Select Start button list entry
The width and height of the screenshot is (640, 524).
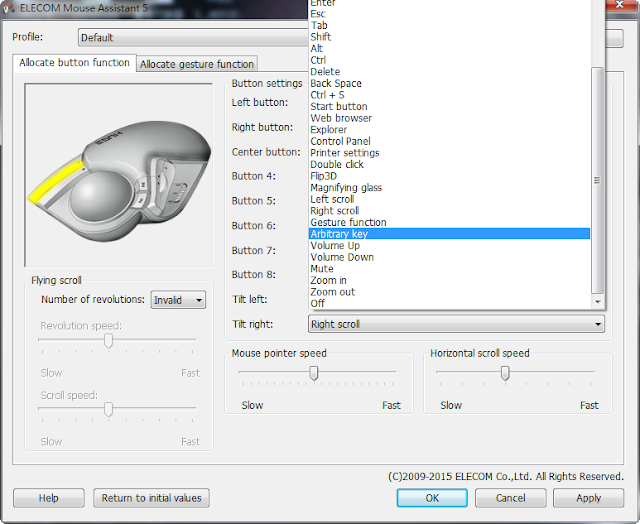449,107
